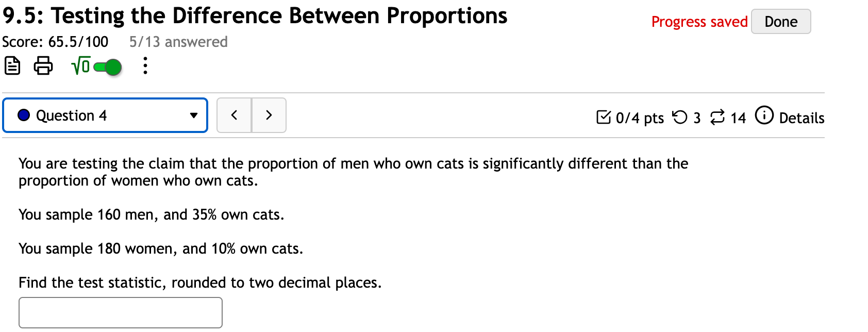Screen dimensions: 868x332
Task: Select the blue status dot on Question 4
Action: [23, 115]
